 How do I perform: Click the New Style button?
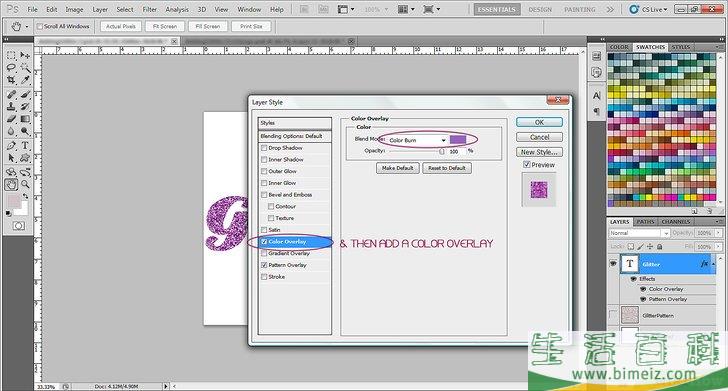pos(539,152)
